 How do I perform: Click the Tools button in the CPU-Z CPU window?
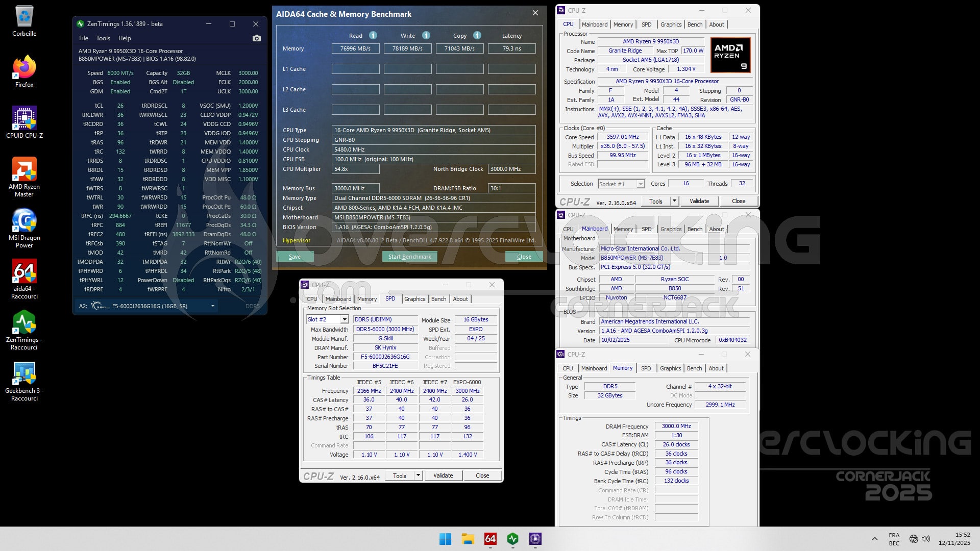[x=655, y=201]
